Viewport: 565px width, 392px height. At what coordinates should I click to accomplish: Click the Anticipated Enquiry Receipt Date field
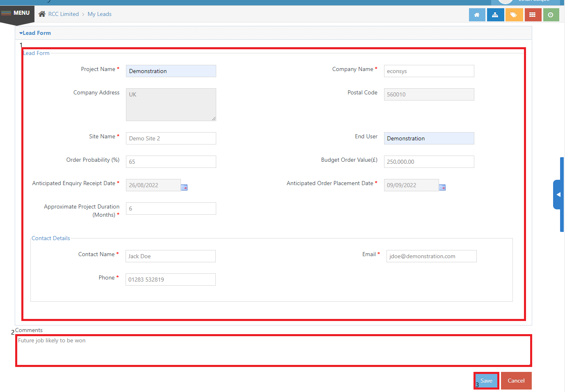[153, 185]
